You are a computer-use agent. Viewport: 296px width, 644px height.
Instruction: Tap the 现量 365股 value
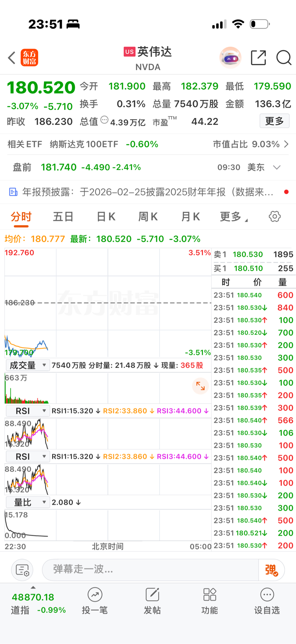click(192, 365)
